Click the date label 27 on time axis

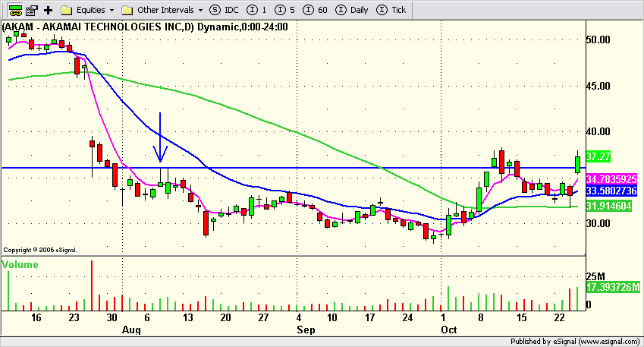tap(263, 317)
